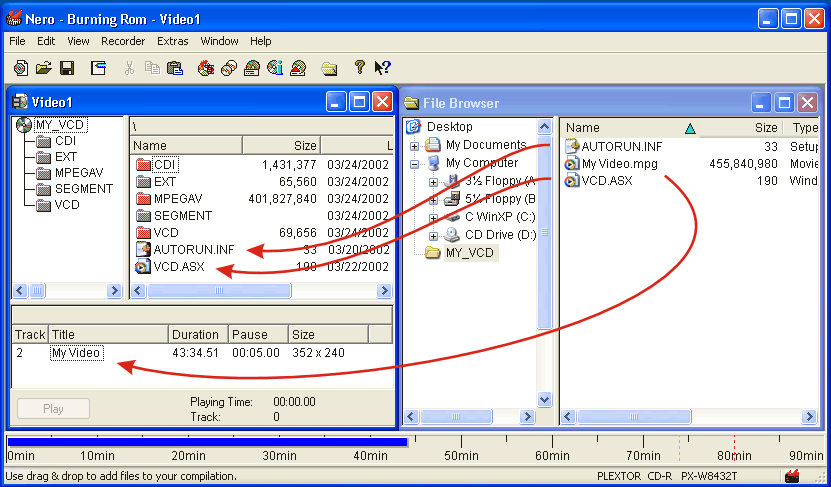Select SEGMENT folder in left tree

(x=84, y=189)
